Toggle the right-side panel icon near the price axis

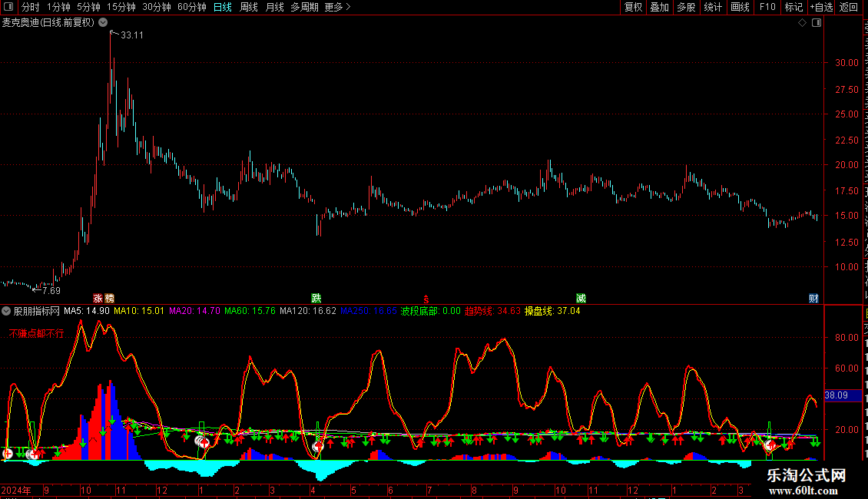coord(817,23)
